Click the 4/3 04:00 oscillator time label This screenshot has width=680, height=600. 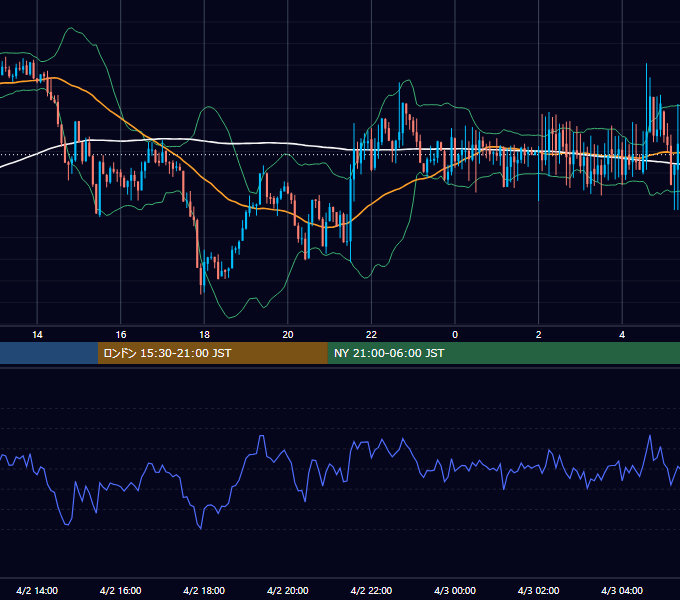622,590
